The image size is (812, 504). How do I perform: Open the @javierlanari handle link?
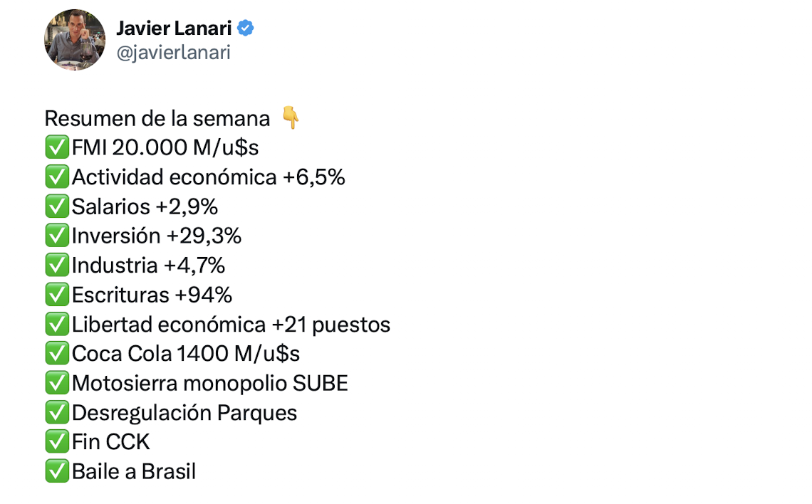pyautogui.click(x=173, y=53)
